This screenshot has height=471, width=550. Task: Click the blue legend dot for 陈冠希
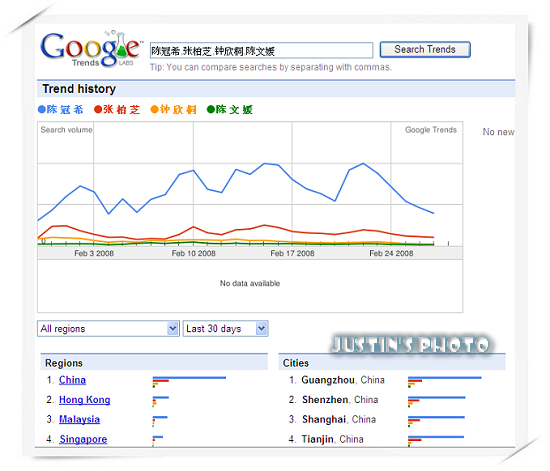tap(42, 109)
